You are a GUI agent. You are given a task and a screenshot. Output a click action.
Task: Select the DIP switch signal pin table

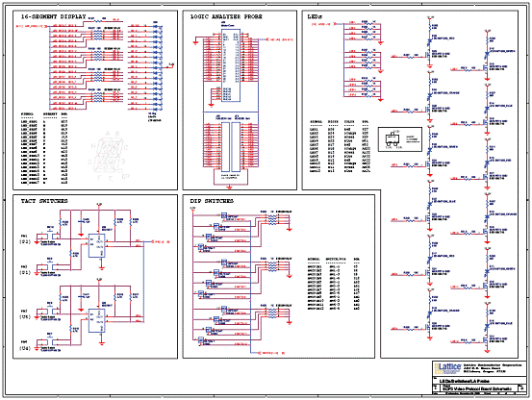point(334,284)
